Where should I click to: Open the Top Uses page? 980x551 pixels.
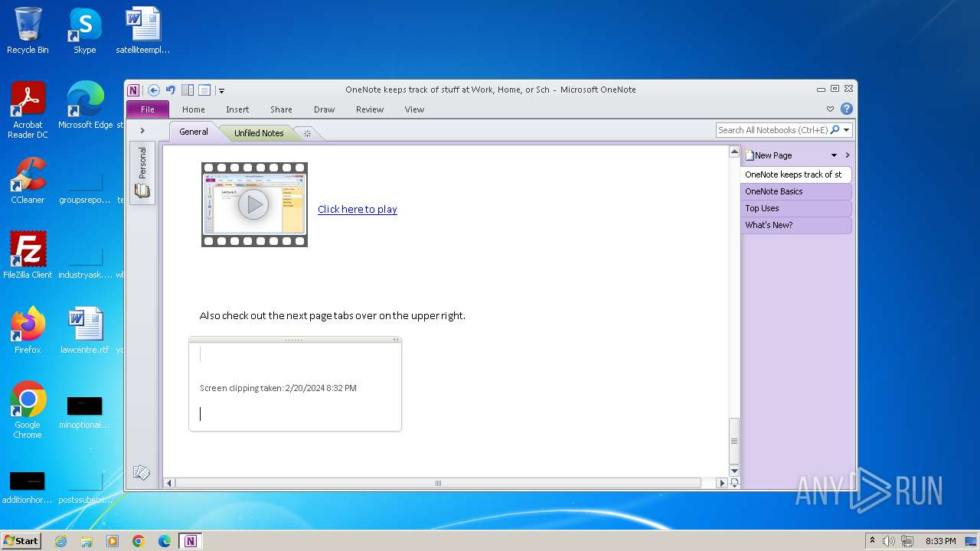tap(796, 208)
